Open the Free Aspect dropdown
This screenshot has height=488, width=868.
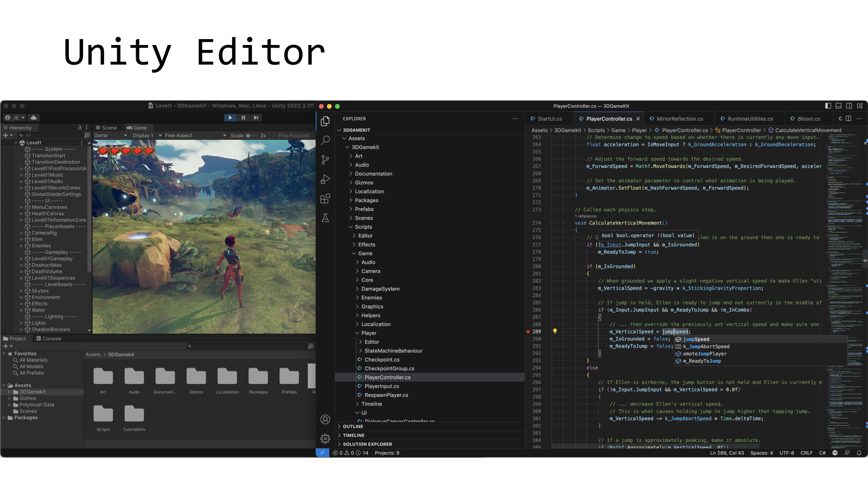point(195,136)
